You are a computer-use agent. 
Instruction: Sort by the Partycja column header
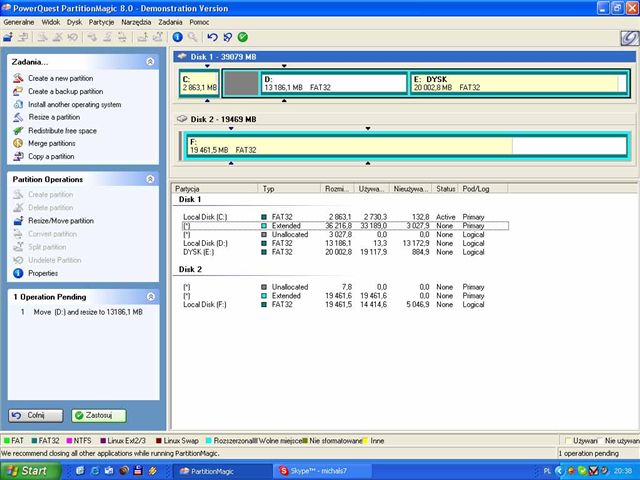[x=215, y=189]
